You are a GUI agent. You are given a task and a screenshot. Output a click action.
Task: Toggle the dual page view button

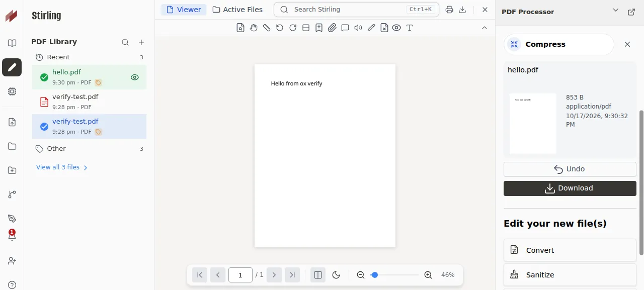click(318, 275)
